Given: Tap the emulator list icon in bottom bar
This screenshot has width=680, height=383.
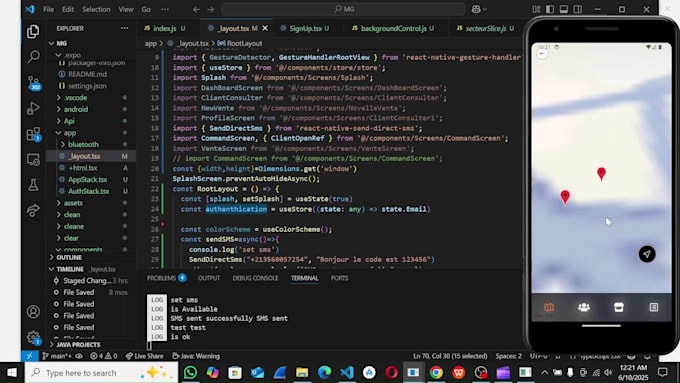Looking at the screenshot, I should (654, 307).
